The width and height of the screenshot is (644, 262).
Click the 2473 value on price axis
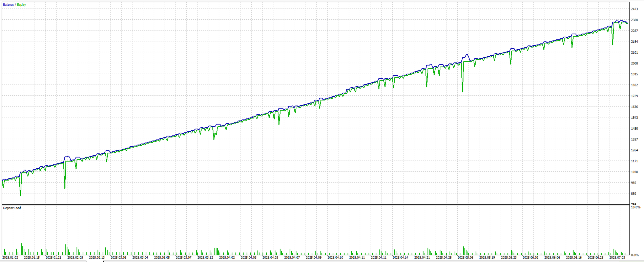tap(635, 9)
